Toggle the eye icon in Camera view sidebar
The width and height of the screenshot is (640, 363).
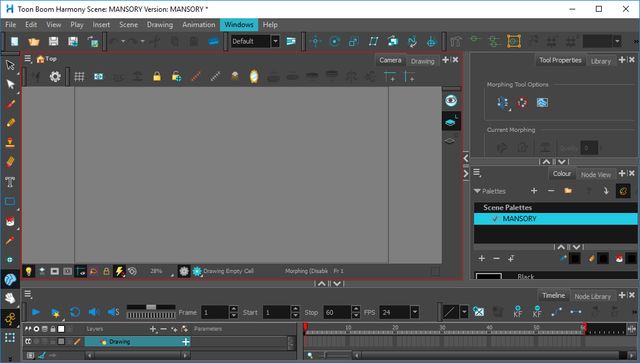coord(451,100)
